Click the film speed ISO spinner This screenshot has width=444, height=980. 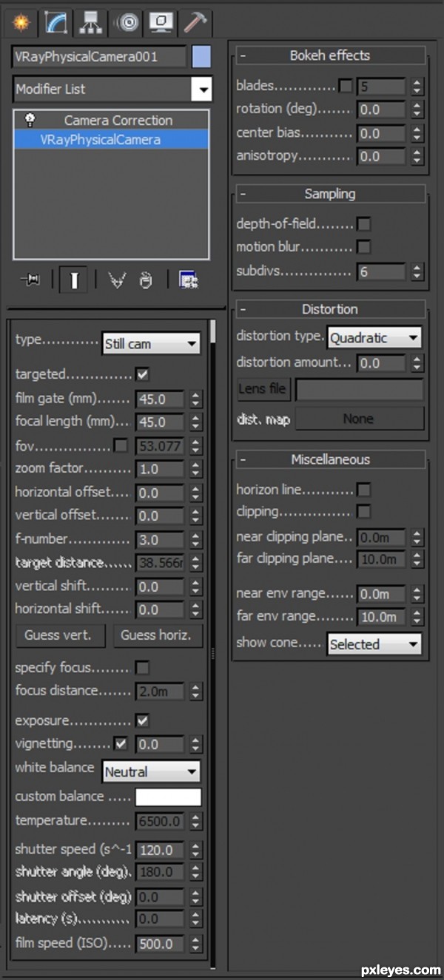tap(195, 944)
